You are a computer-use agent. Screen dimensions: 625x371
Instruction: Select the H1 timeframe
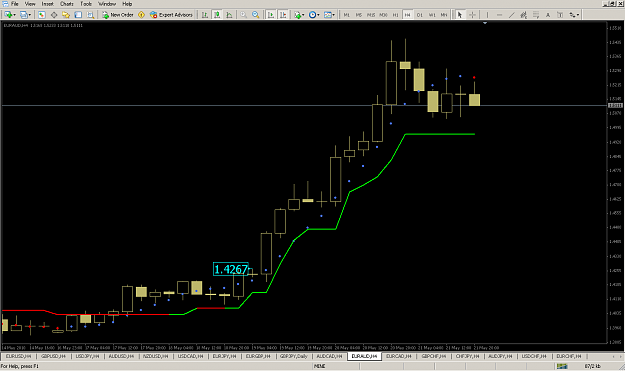pos(395,15)
